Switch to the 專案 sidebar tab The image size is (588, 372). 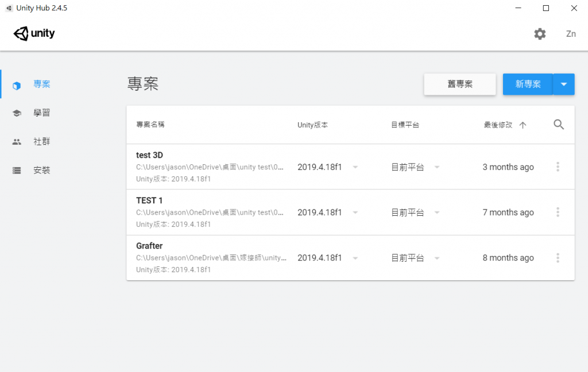pos(41,84)
